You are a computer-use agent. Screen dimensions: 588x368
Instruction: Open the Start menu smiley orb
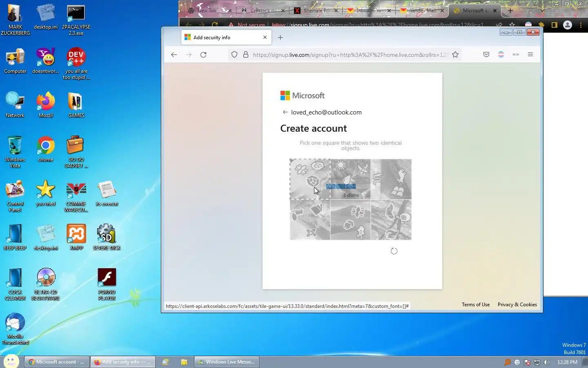[11, 361]
